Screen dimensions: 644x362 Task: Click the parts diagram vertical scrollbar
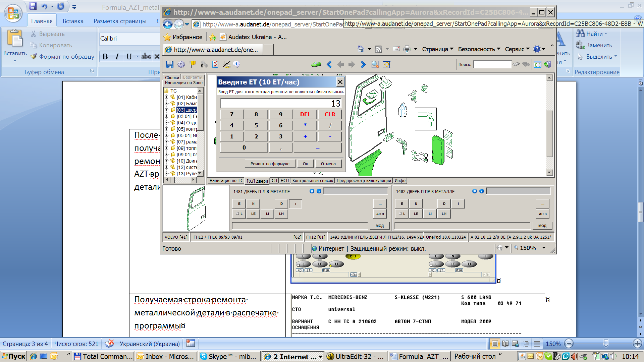coord(549,125)
